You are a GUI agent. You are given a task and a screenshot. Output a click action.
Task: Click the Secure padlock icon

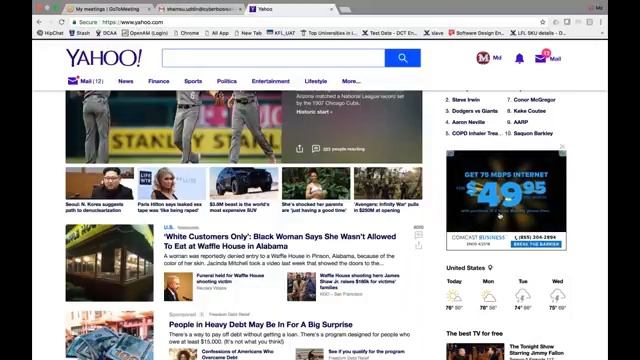coord(74,22)
